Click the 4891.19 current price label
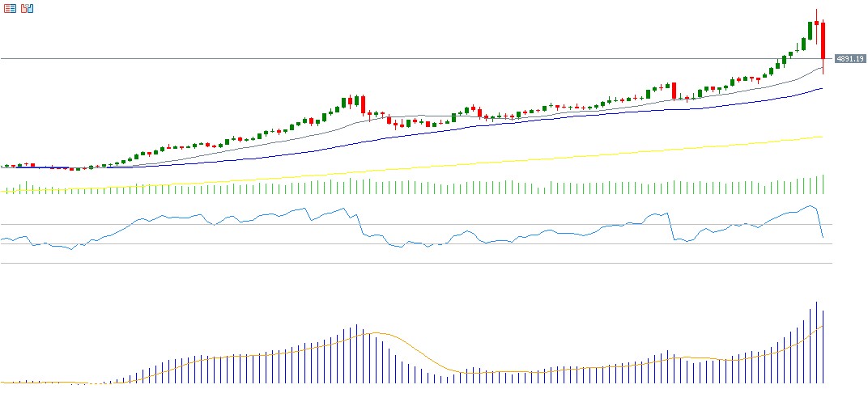Image resolution: width=868 pixels, height=406 pixels. tap(849, 59)
